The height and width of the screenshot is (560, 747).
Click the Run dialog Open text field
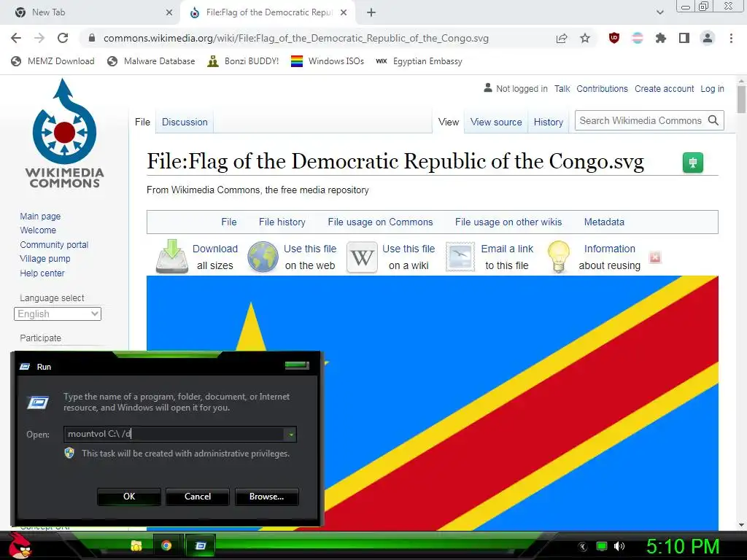click(174, 434)
